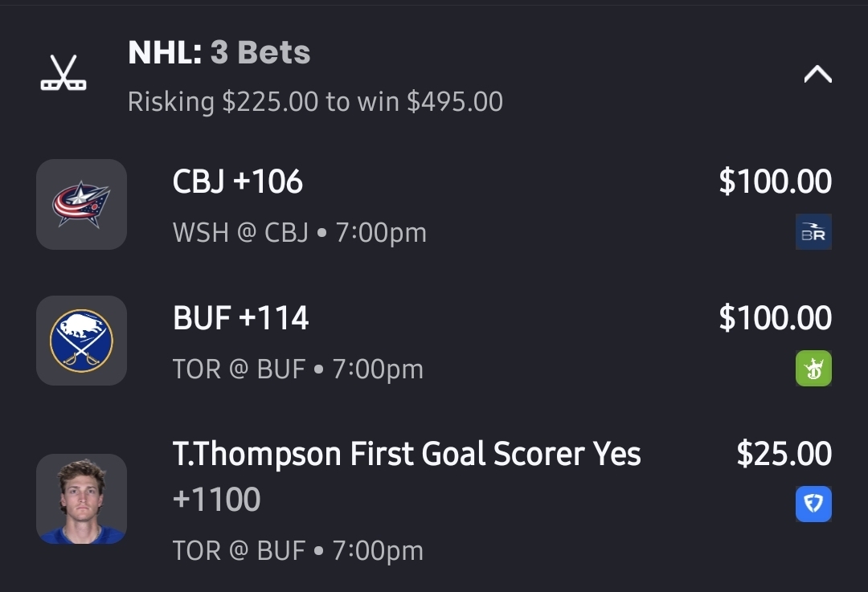Click the $100.00 stake on CBJ bet
Screen dimensions: 868x592
pyautogui.click(x=775, y=182)
